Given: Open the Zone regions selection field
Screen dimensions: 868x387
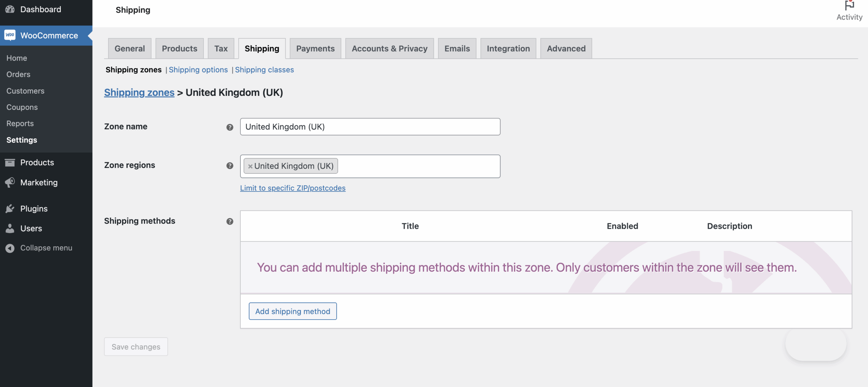Looking at the screenshot, I should [407, 166].
